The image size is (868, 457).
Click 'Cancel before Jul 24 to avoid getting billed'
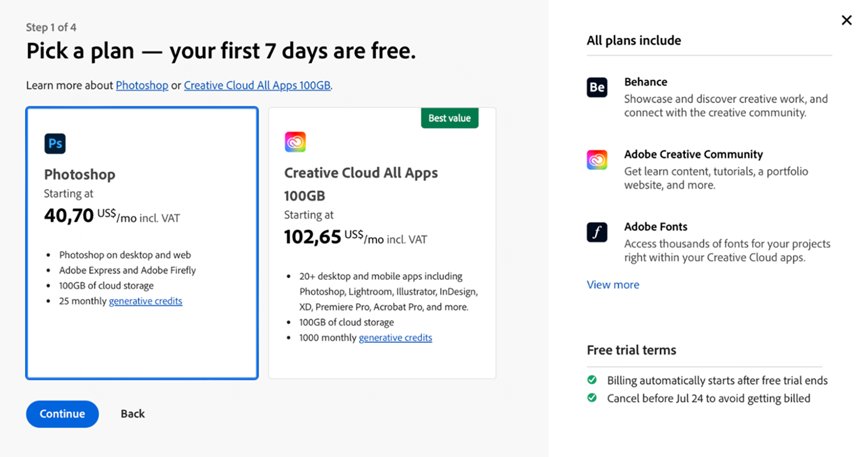709,398
